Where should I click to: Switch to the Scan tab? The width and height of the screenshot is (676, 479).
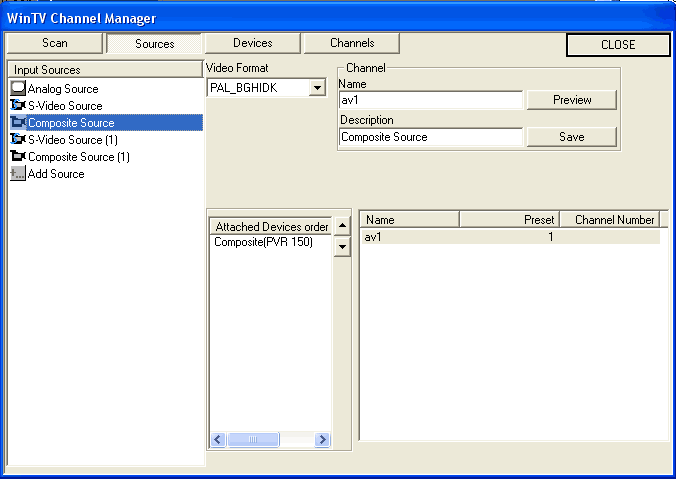(54, 43)
